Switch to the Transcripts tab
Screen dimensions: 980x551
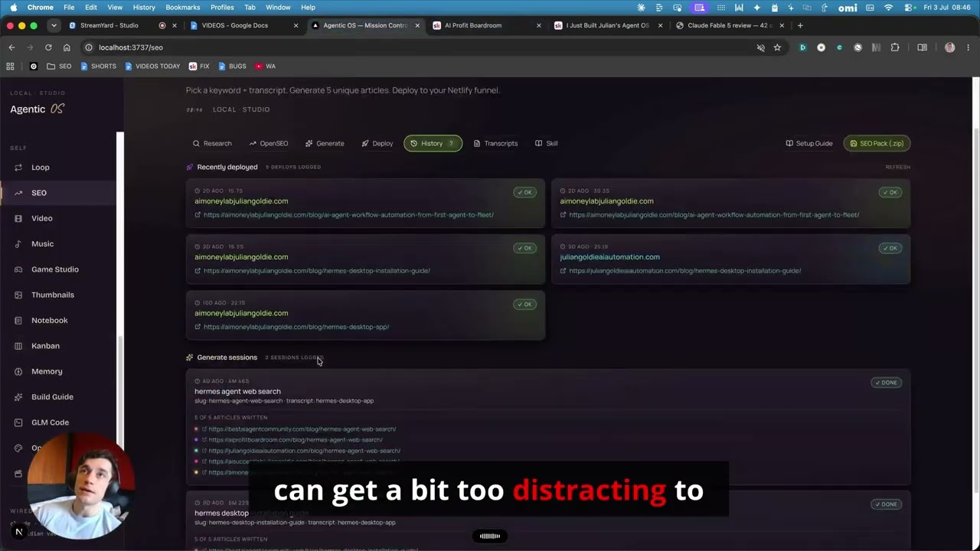click(495, 143)
